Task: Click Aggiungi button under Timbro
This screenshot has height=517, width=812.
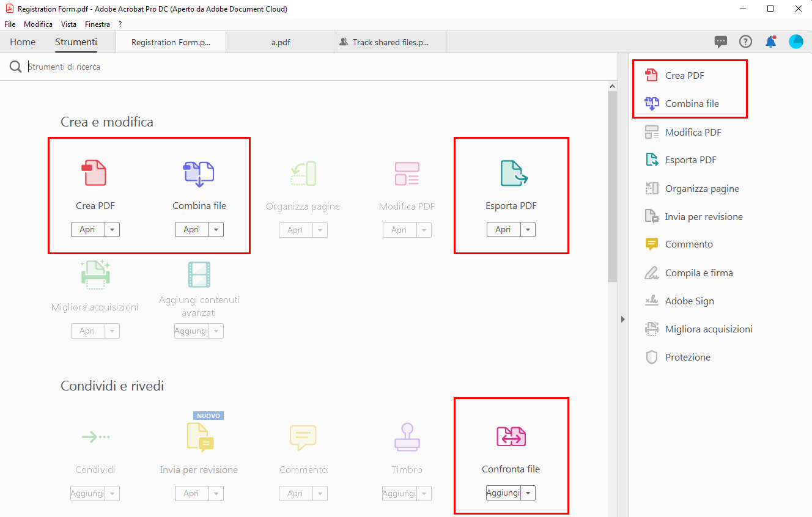Action: tap(399, 493)
